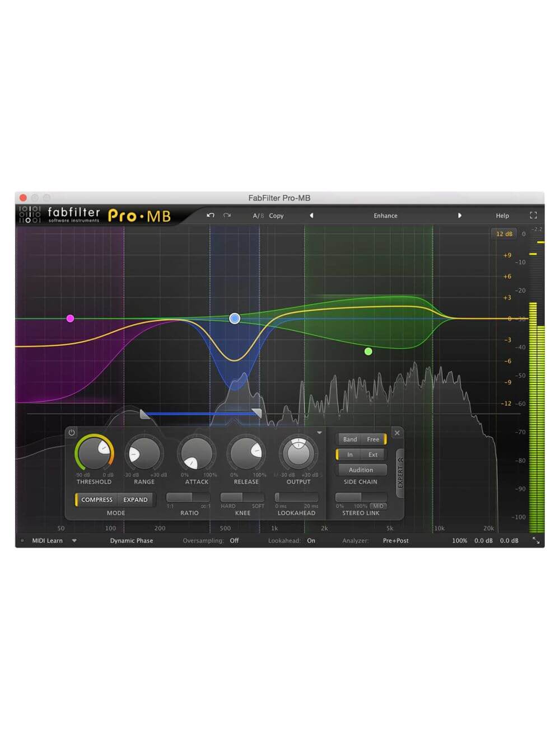
Task: Click the second 0.0 dB value
Action: point(509,541)
